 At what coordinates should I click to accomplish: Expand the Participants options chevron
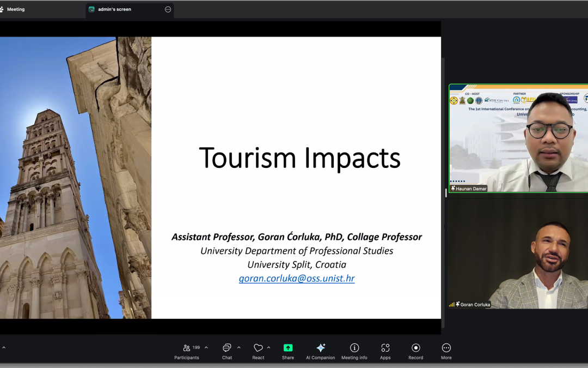coord(206,348)
